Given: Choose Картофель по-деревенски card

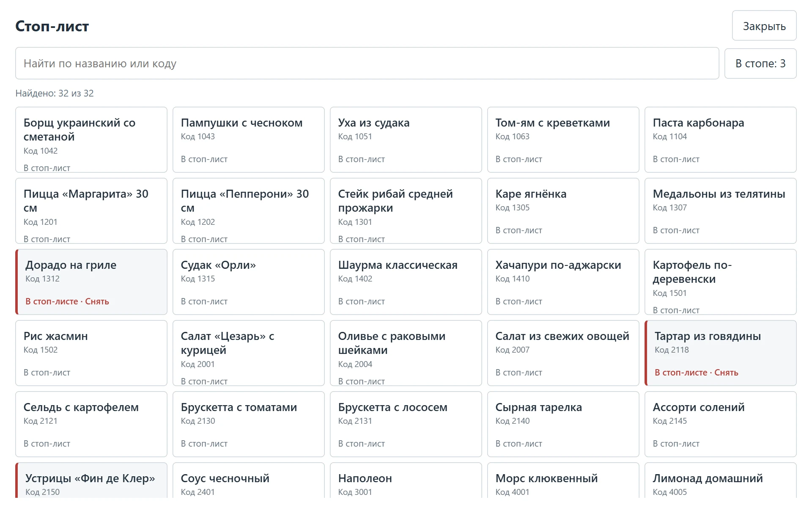Looking at the screenshot, I should [x=721, y=282].
